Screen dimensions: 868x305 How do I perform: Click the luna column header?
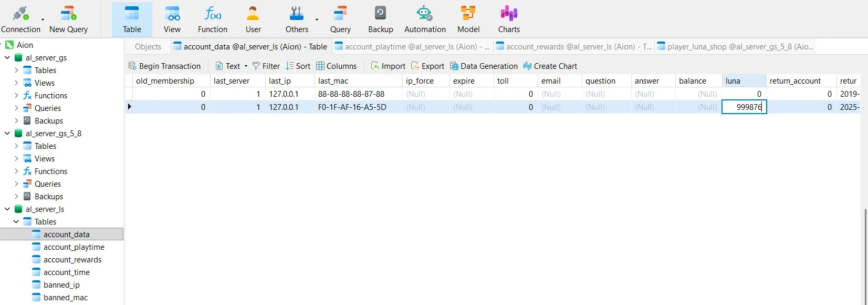(x=744, y=80)
